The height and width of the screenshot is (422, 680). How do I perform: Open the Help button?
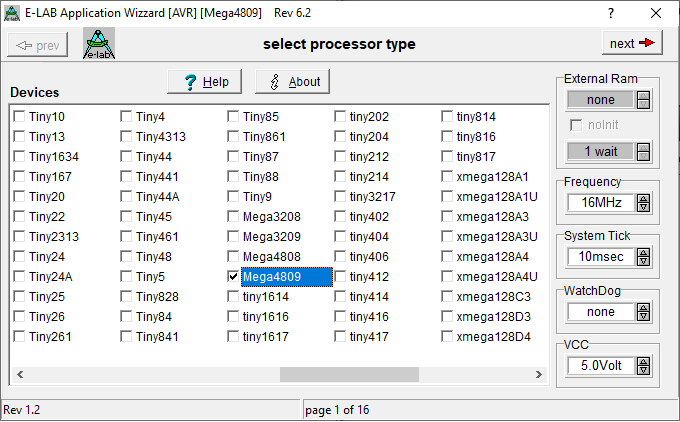(x=204, y=82)
